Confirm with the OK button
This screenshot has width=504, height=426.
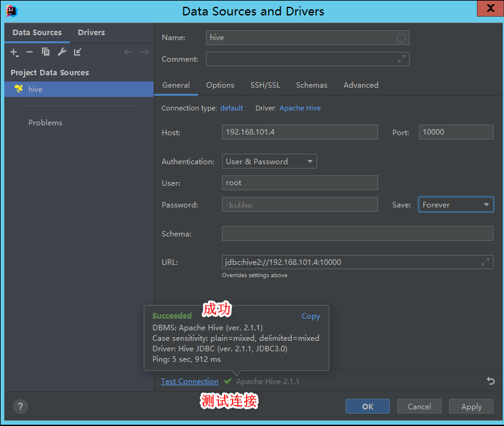[368, 406]
